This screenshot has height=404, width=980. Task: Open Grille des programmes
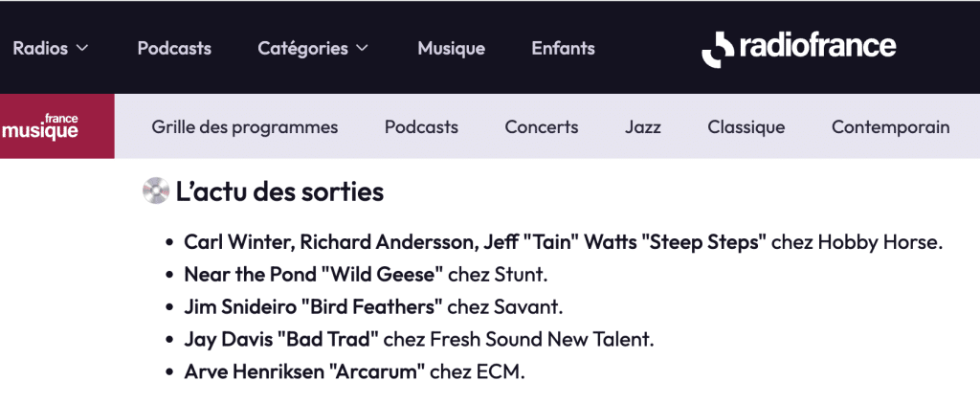pyautogui.click(x=244, y=126)
